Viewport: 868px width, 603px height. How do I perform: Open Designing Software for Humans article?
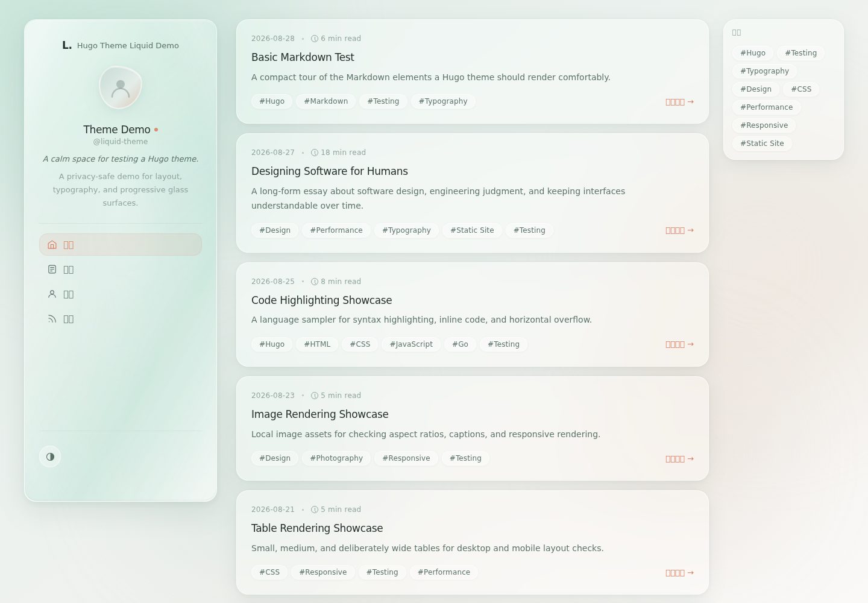click(x=330, y=171)
